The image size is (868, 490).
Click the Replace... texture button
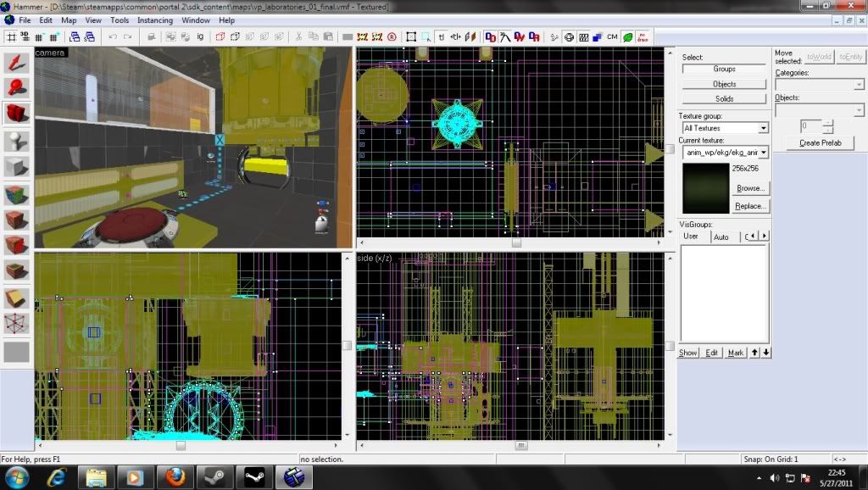751,206
